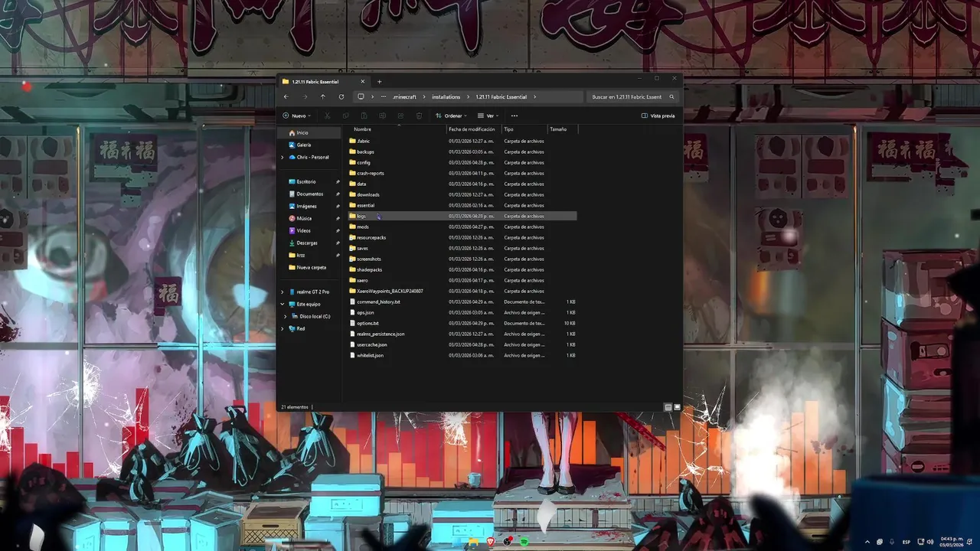The width and height of the screenshot is (980, 551).
Task: Go up one folder level
Action: pyautogui.click(x=323, y=97)
